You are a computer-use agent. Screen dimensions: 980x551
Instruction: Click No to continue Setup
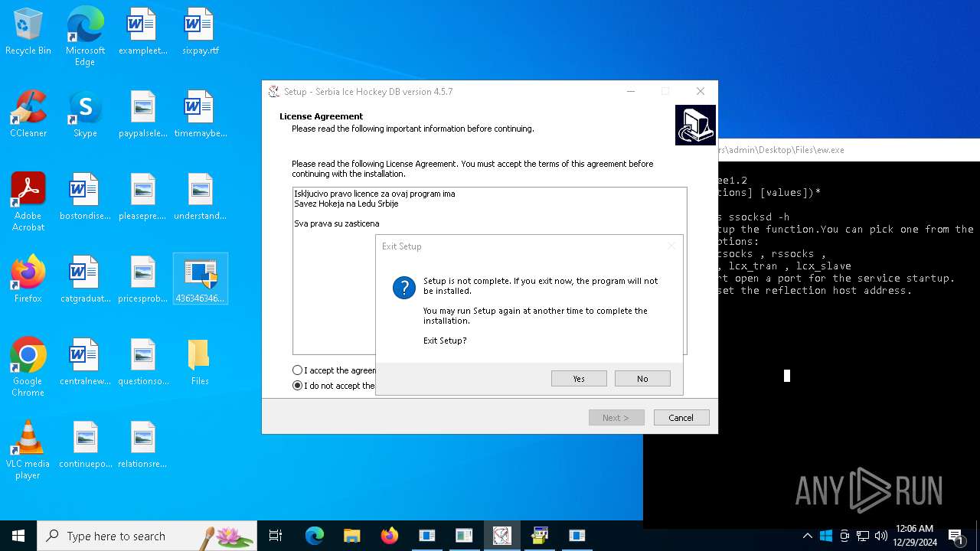coord(642,379)
